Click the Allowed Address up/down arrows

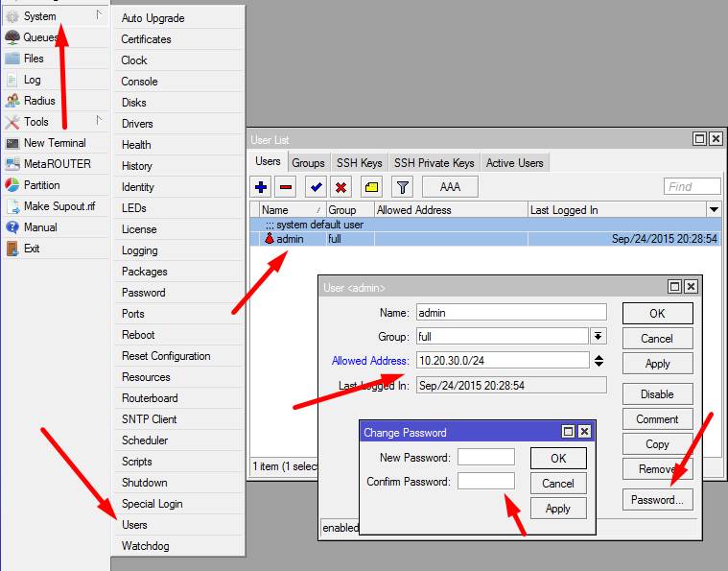click(599, 361)
